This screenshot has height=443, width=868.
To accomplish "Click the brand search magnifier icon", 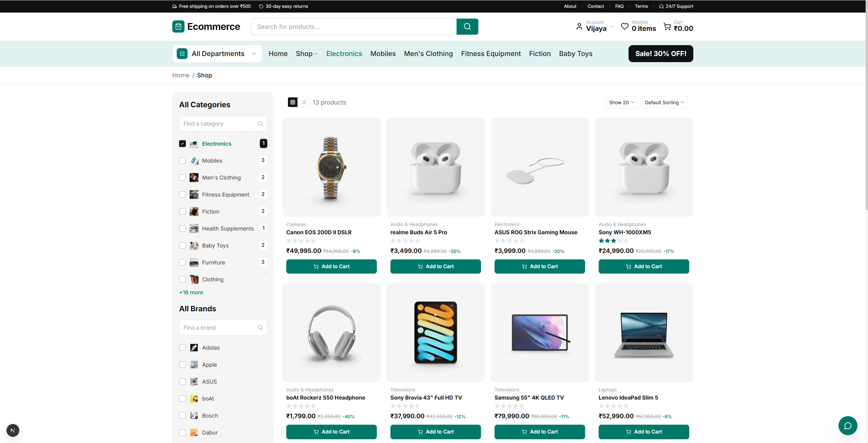I will (261, 328).
